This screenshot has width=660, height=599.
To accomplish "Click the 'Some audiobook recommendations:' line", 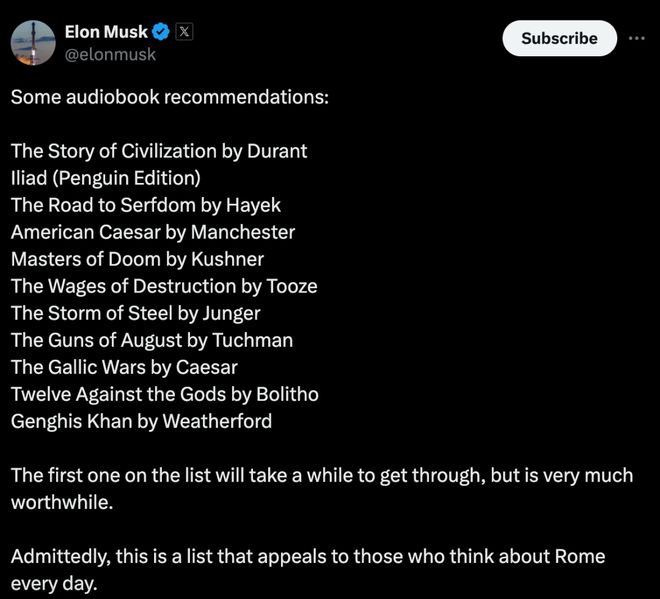I will [x=170, y=97].
